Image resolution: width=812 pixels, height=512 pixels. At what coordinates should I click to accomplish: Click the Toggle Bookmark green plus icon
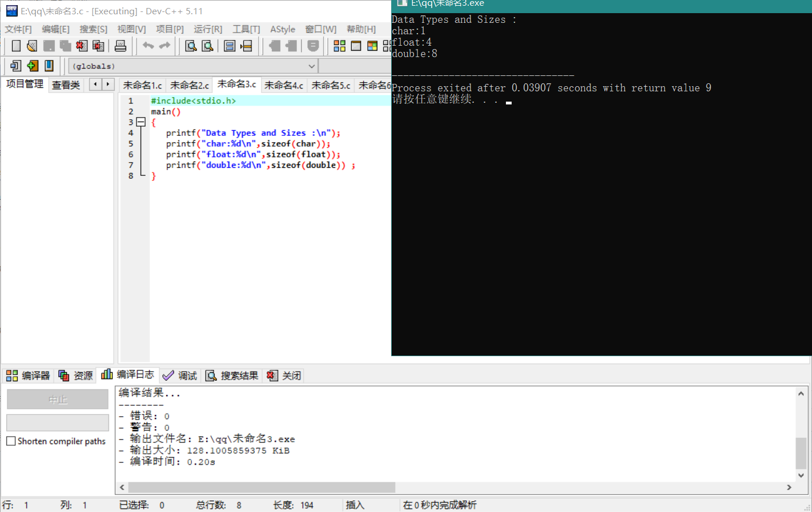point(33,66)
